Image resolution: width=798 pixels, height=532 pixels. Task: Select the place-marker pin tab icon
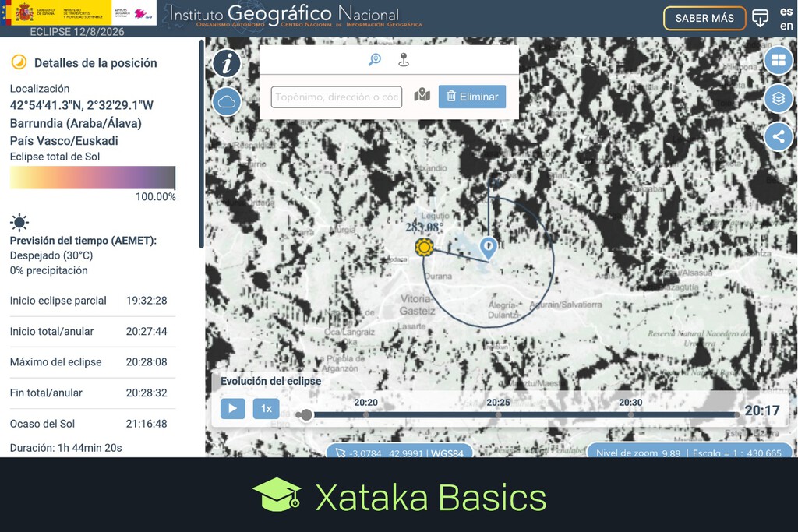(x=404, y=60)
